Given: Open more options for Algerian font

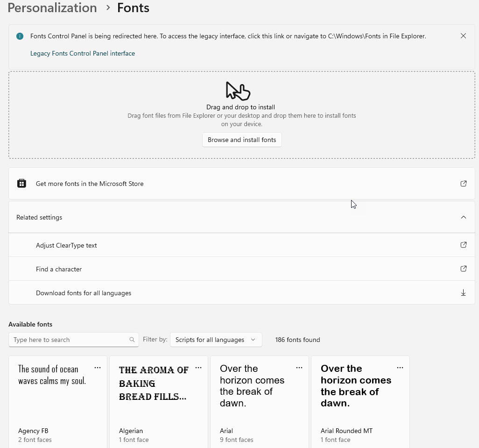Looking at the screenshot, I should 198,368.
